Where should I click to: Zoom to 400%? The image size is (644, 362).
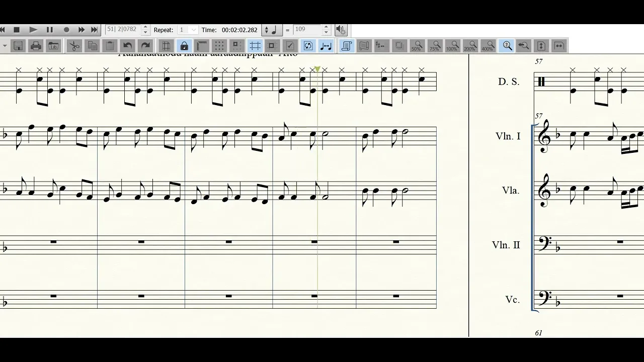pos(488,46)
